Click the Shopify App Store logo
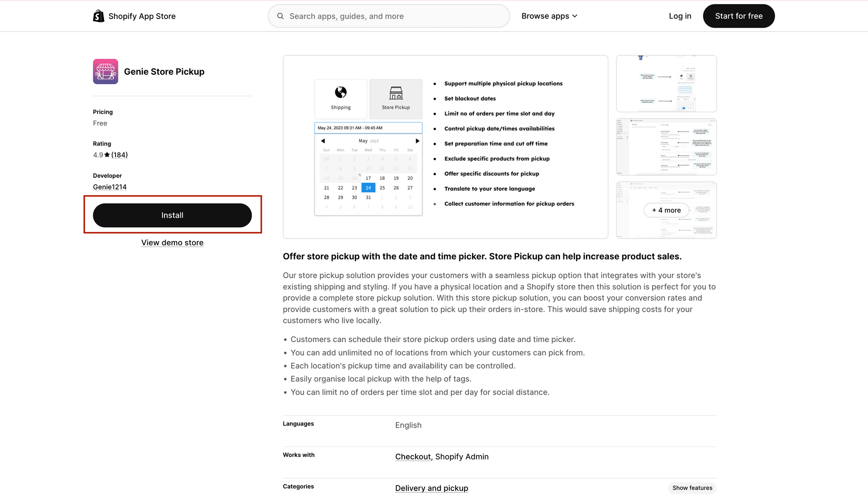 coord(134,16)
